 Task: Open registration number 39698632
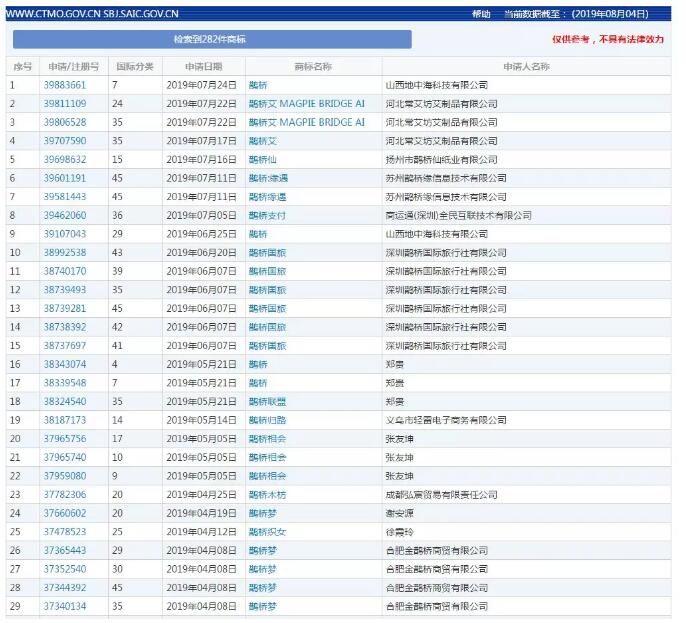point(65,160)
